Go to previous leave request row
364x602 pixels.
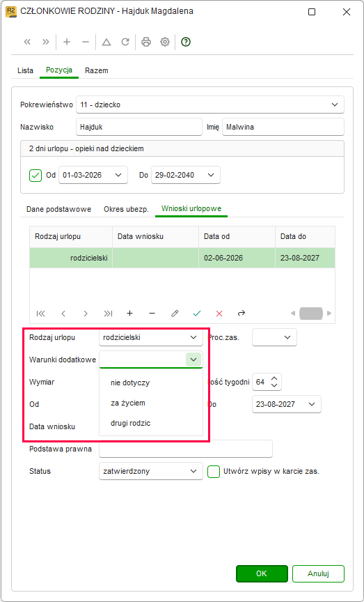(x=63, y=314)
